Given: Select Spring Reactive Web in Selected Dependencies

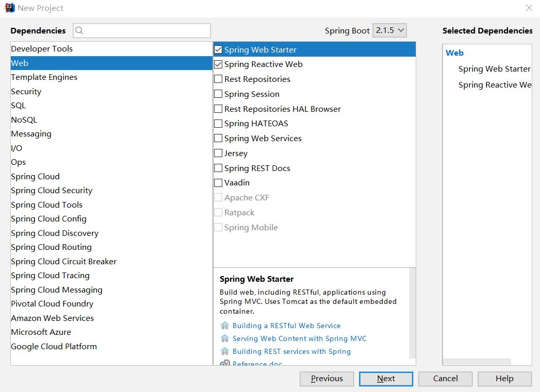Looking at the screenshot, I should point(495,84).
